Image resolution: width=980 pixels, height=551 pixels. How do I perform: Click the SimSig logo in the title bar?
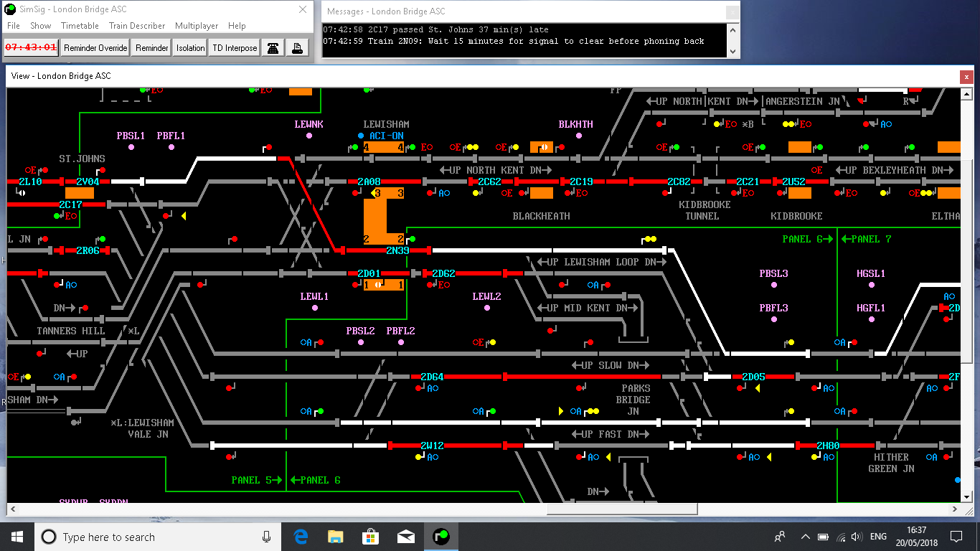(10, 9)
